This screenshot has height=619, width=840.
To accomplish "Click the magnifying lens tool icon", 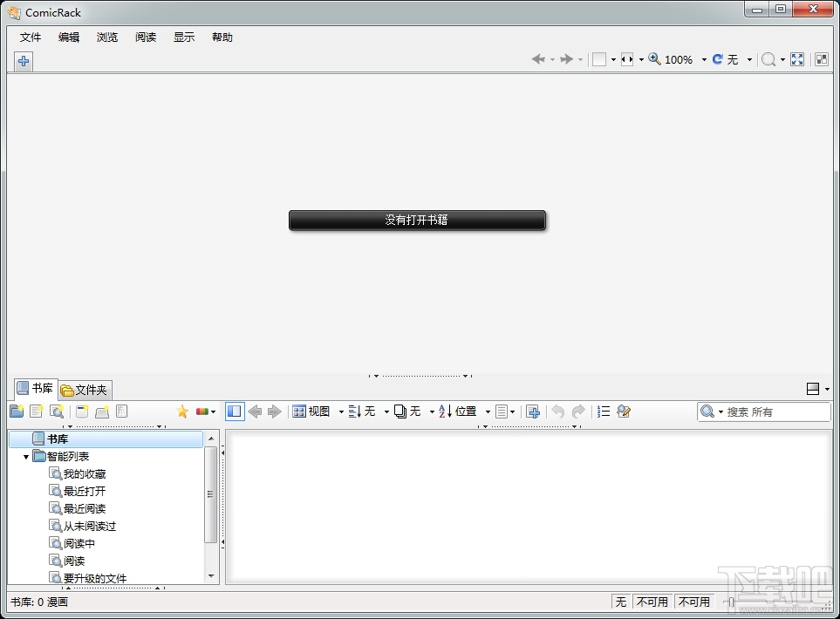I will tap(768, 59).
